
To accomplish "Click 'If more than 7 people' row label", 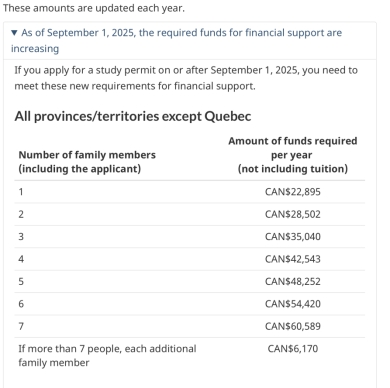I will coord(107,356).
